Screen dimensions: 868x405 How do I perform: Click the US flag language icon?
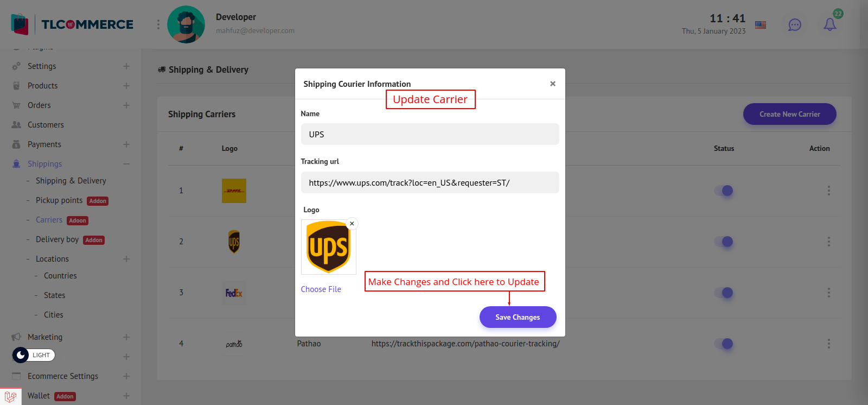point(761,25)
